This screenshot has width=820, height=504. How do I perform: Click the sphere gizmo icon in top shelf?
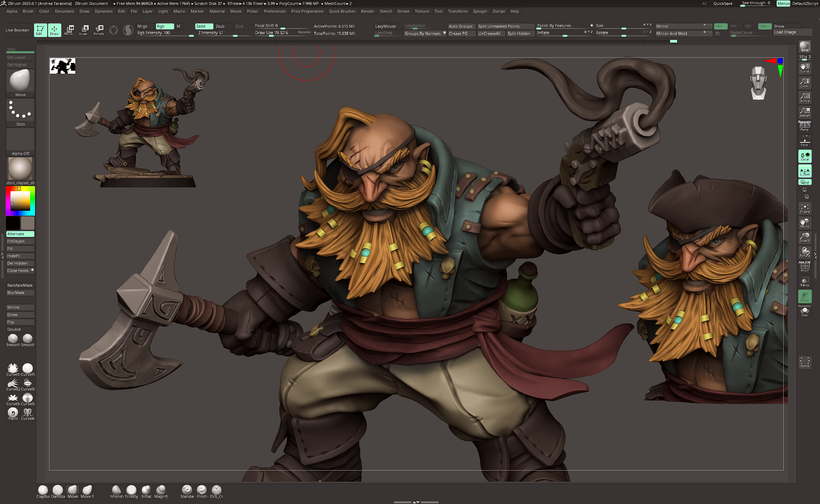(113, 30)
